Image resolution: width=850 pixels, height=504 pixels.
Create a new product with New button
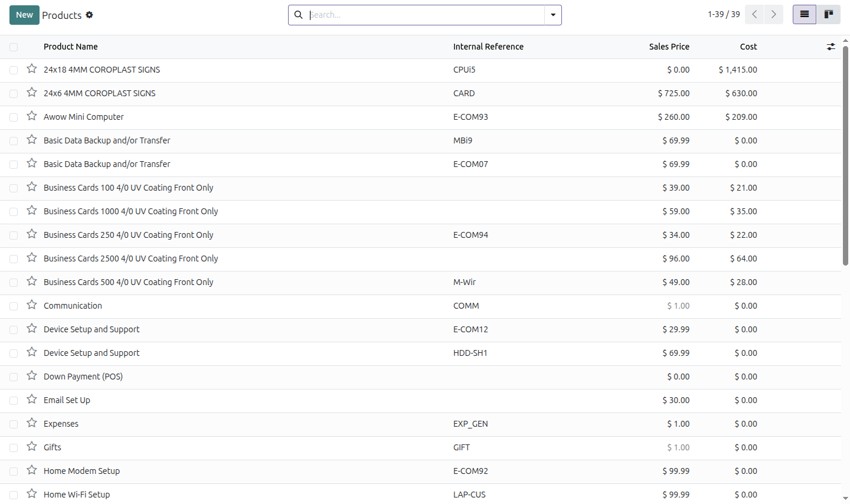(x=24, y=15)
